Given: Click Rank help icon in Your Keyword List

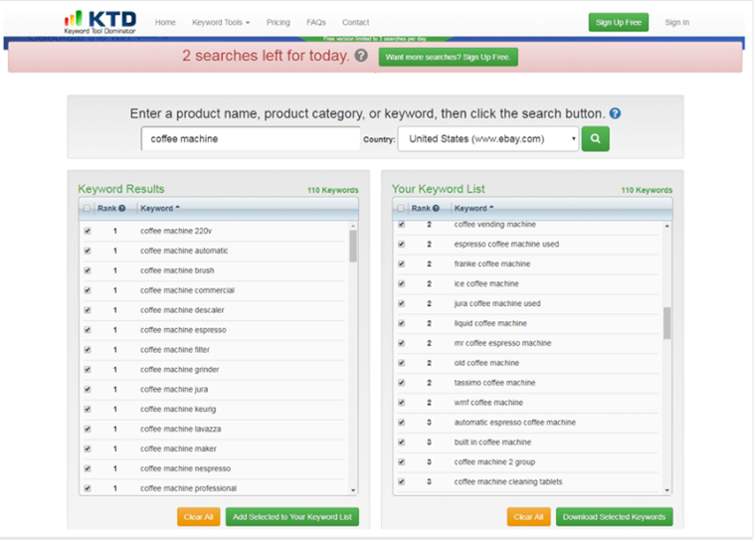Looking at the screenshot, I should point(436,208).
